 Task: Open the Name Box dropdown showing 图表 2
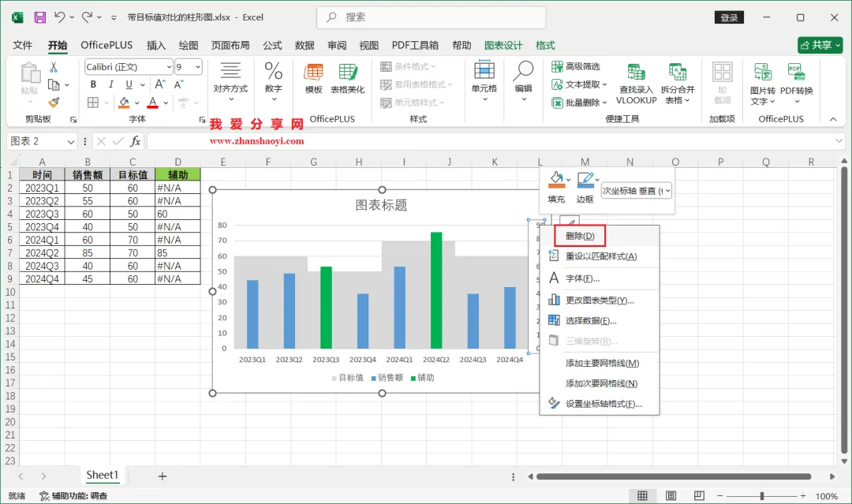[x=71, y=141]
